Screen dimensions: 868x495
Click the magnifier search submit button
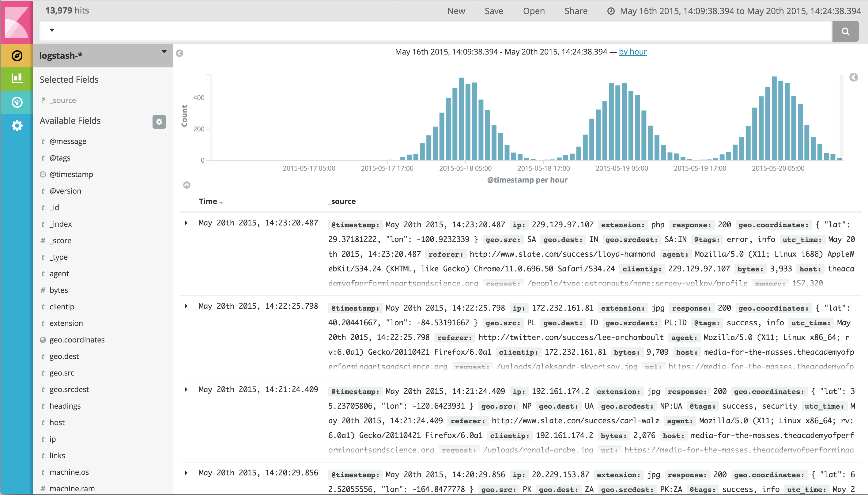[845, 31]
